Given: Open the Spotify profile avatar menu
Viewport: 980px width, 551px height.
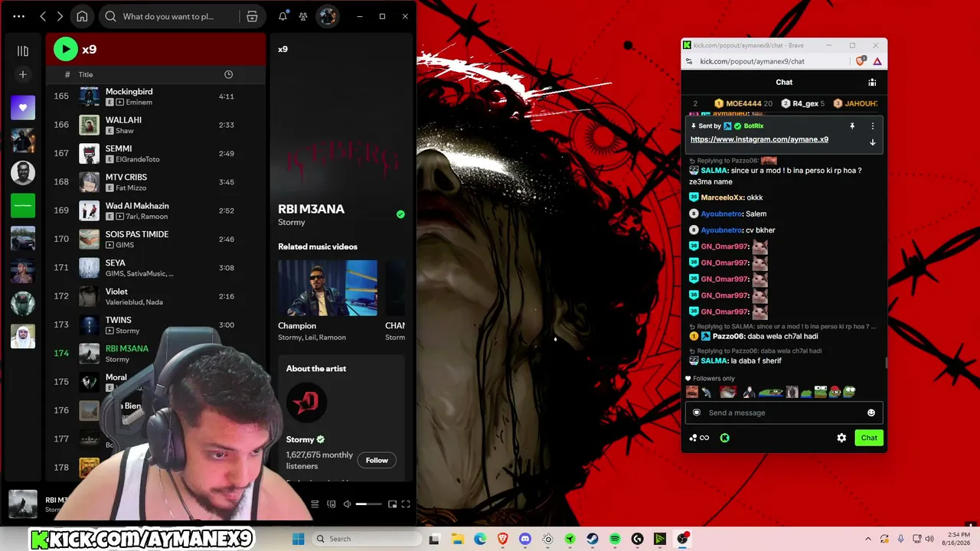Looking at the screenshot, I should [328, 16].
